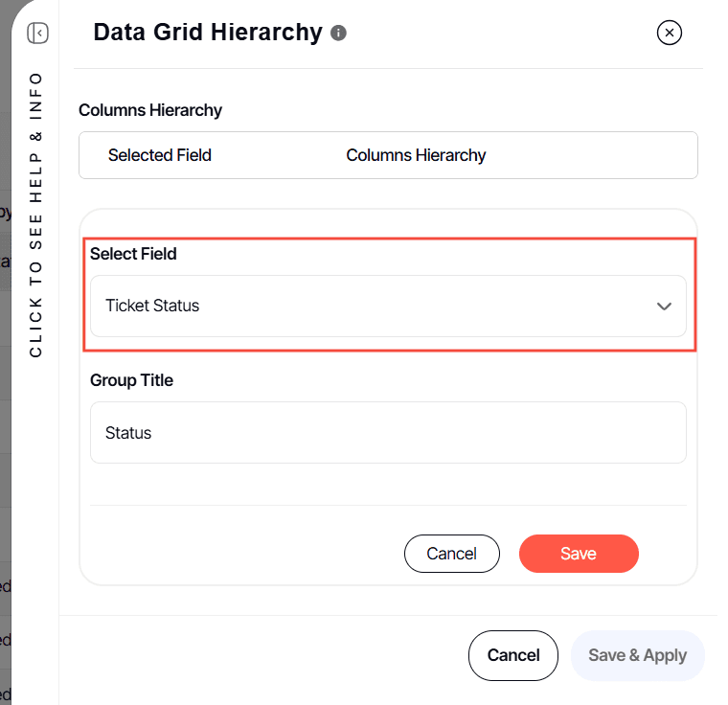Click the Status text in Group Title box
Image resolution: width=728 pixels, height=705 pixels.
128,433
